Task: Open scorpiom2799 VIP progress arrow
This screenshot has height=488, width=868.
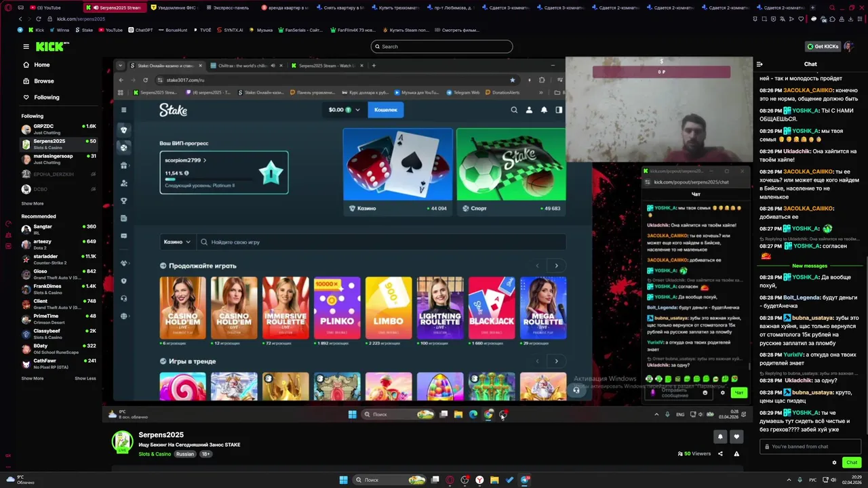Action: click(205, 161)
